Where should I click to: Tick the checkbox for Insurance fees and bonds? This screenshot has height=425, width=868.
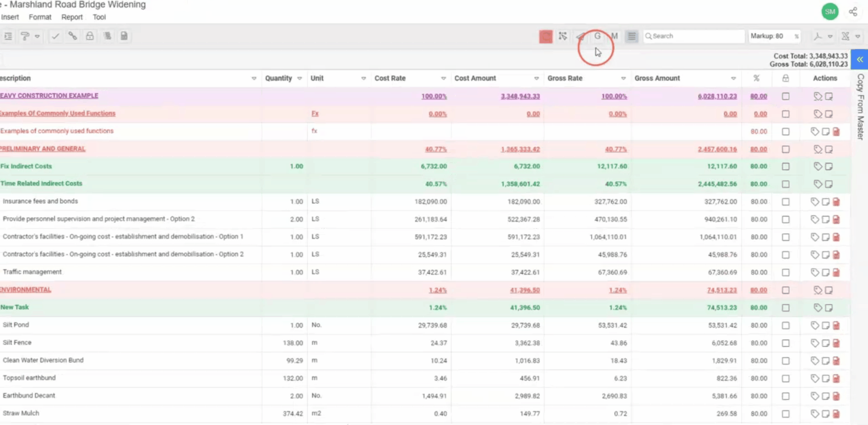[785, 202]
